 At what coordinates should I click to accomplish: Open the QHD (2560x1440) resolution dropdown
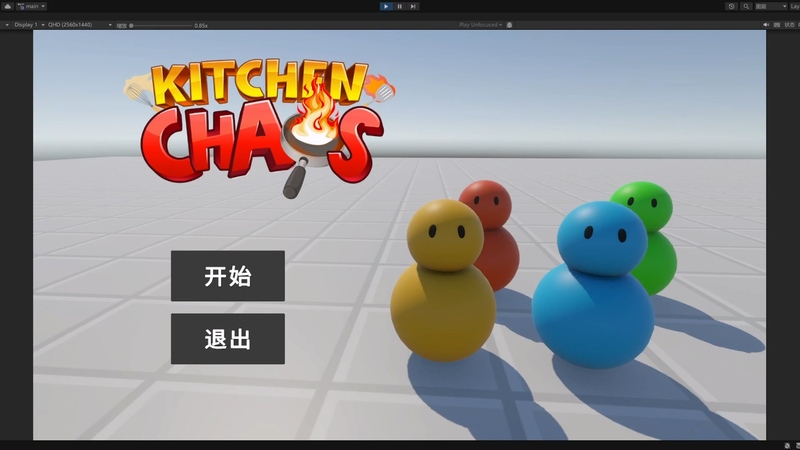pyautogui.click(x=80, y=24)
